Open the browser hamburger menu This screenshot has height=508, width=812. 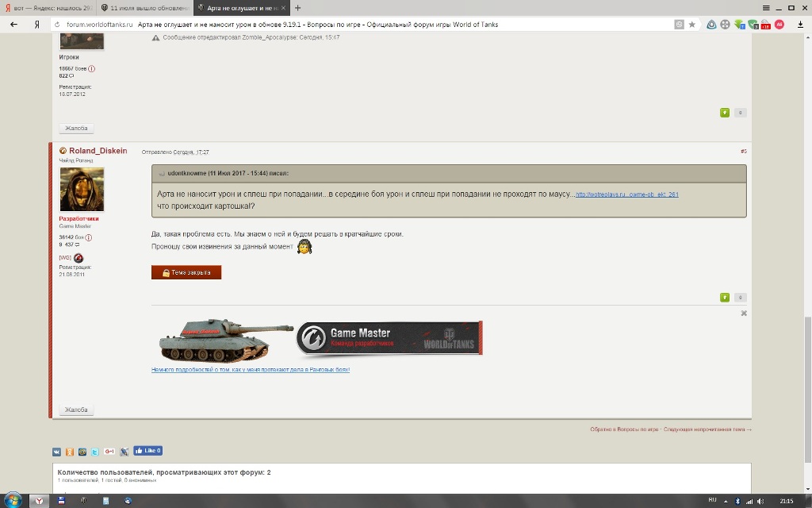click(766, 8)
